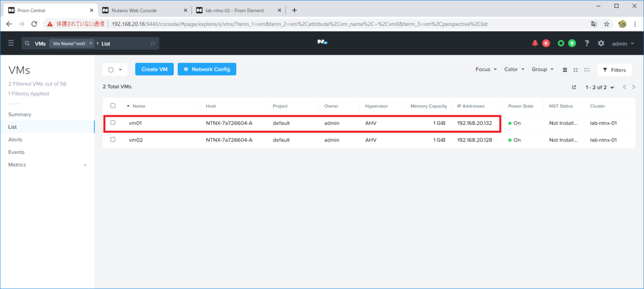
Task: Bookmark this search with the star
Action: (x=153, y=43)
